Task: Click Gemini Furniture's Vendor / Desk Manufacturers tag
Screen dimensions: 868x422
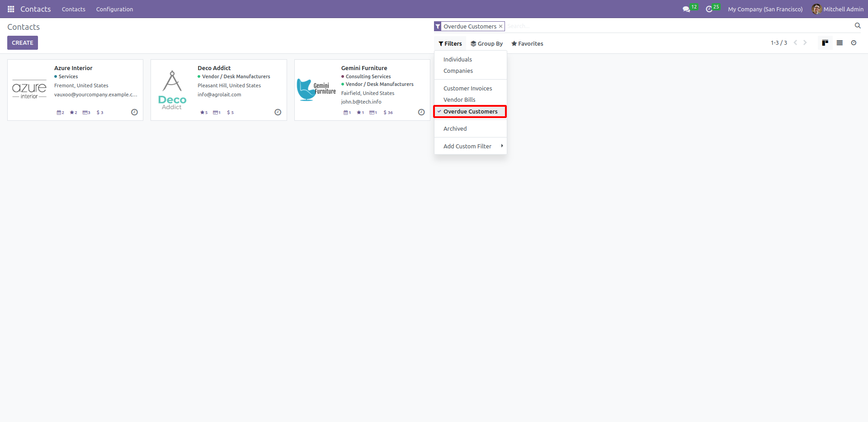Action: pyautogui.click(x=377, y=85)
